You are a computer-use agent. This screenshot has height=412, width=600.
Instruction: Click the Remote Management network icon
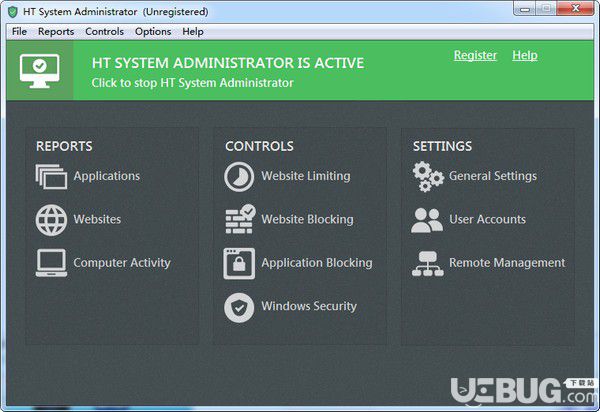click(x=428, y=264)
